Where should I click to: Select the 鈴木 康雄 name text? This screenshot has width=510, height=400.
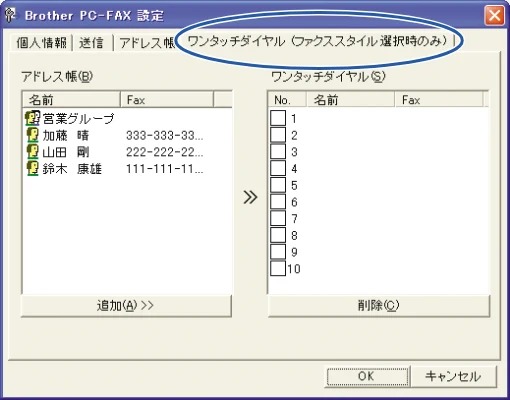(72, 169)
